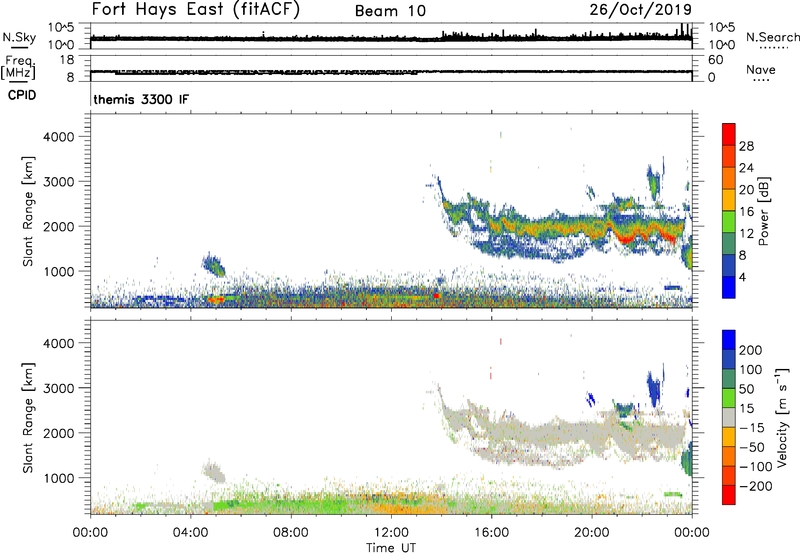This screenshot has width=800, height=554.
Task: Click the 'N.Sky' legend label
Action: coord(19,37)
